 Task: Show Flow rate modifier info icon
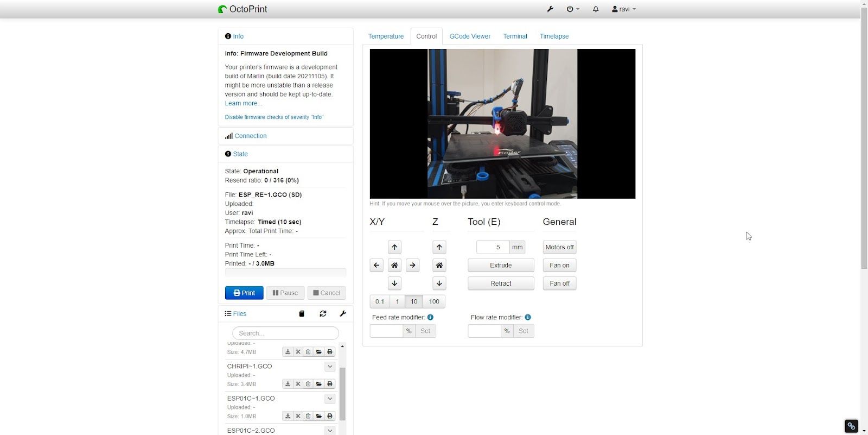(528, 317)
